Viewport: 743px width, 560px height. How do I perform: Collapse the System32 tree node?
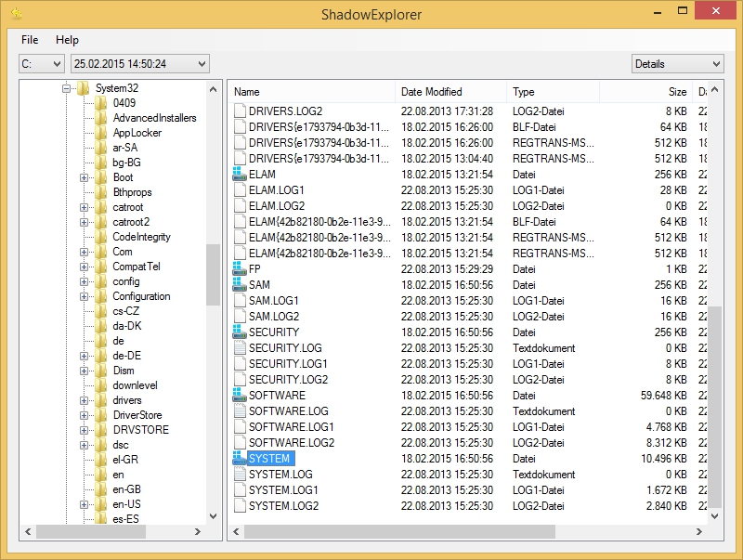click(67, 88)
